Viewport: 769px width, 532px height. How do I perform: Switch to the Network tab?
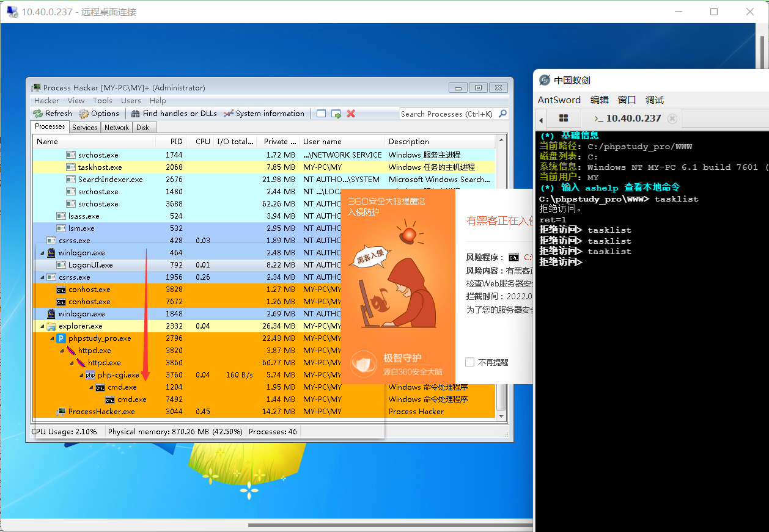click(117, 128)
